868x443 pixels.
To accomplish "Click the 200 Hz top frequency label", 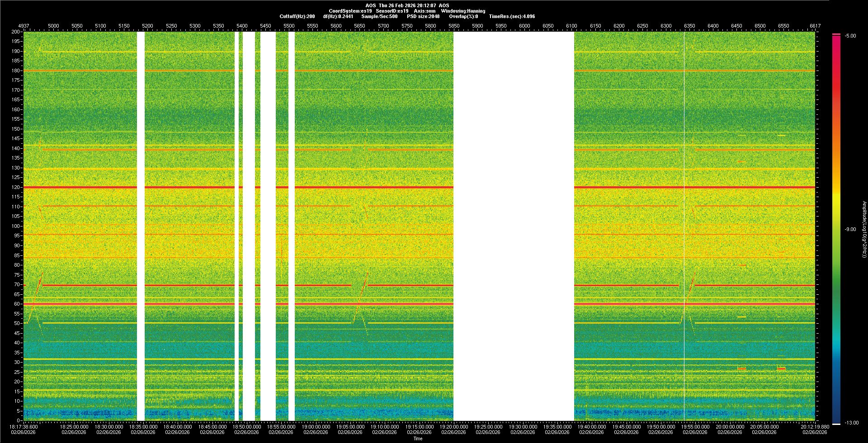I will click(16, 32).
